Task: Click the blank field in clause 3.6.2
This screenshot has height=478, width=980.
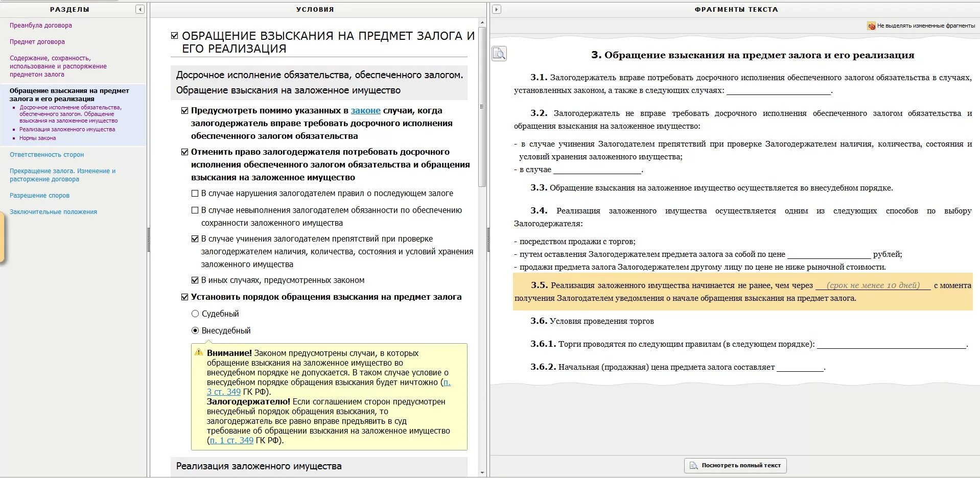Action: (x=800, y=367)
